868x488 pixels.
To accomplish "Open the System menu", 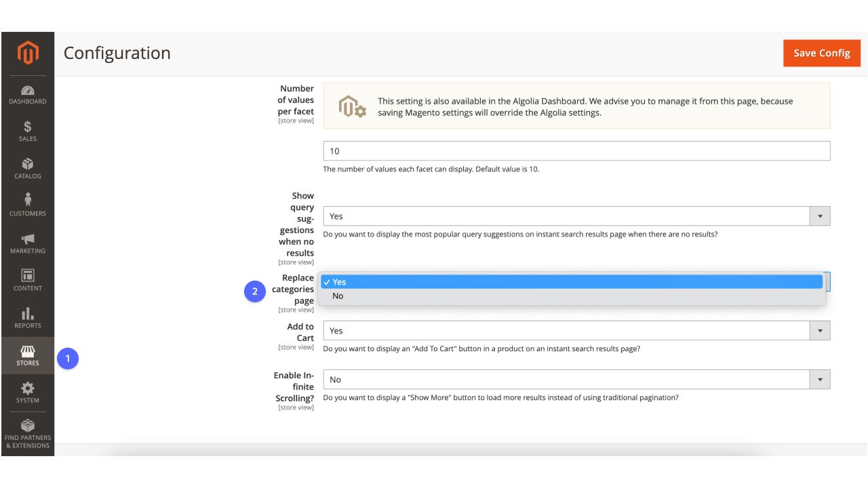I will (x=28, y=392).
